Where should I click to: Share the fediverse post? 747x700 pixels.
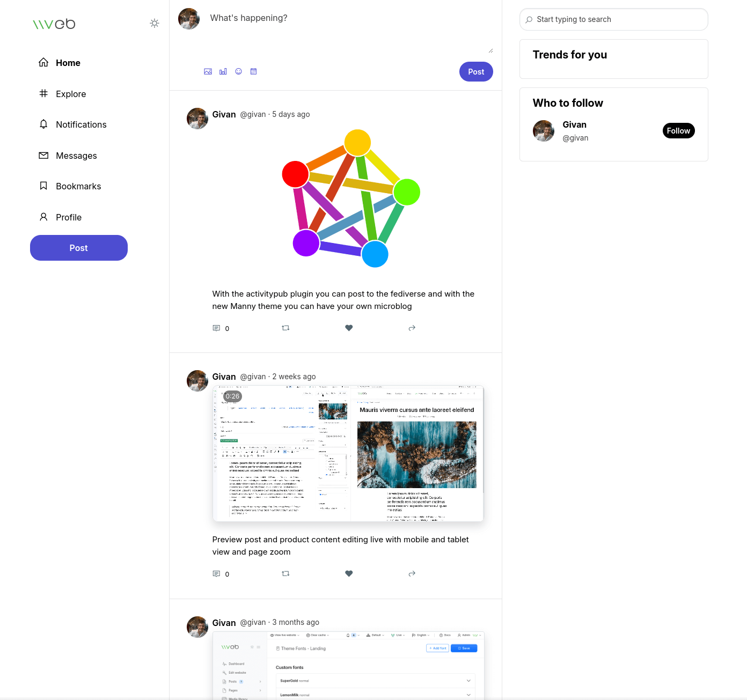(x=412, y=328)
